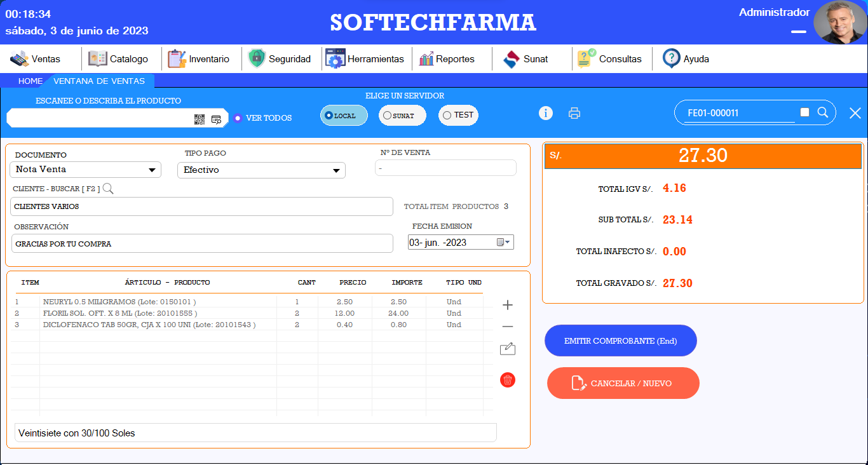868x465 pixels.
Task: Select the TEST server option
Action: click(x=458, y=116)
